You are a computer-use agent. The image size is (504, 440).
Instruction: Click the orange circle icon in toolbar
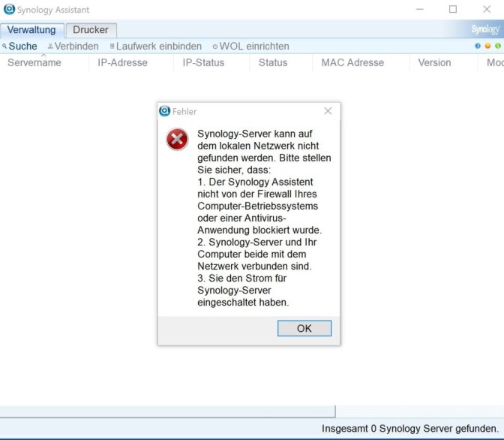(x=487, y=46)
